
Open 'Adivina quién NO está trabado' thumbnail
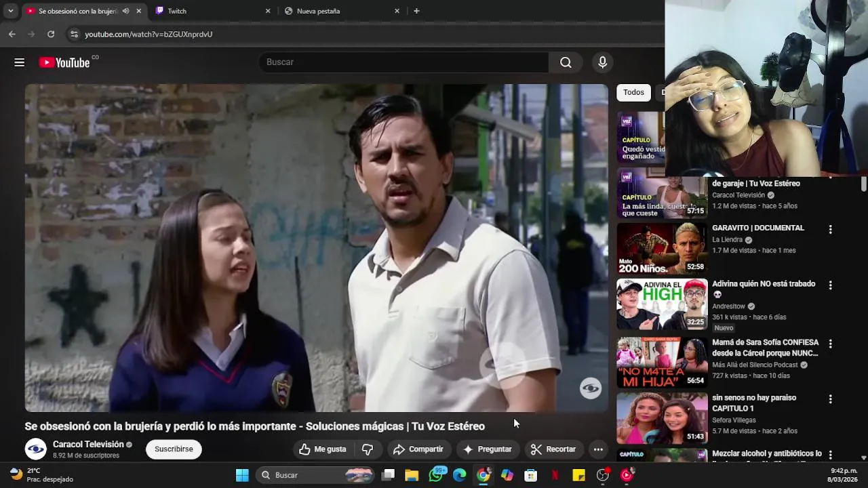point(662,304)
